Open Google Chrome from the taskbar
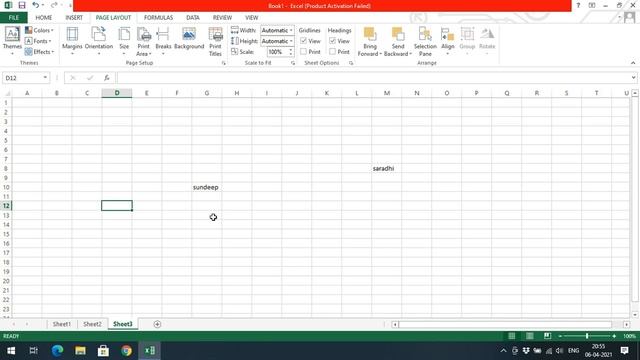 point(127,350)
